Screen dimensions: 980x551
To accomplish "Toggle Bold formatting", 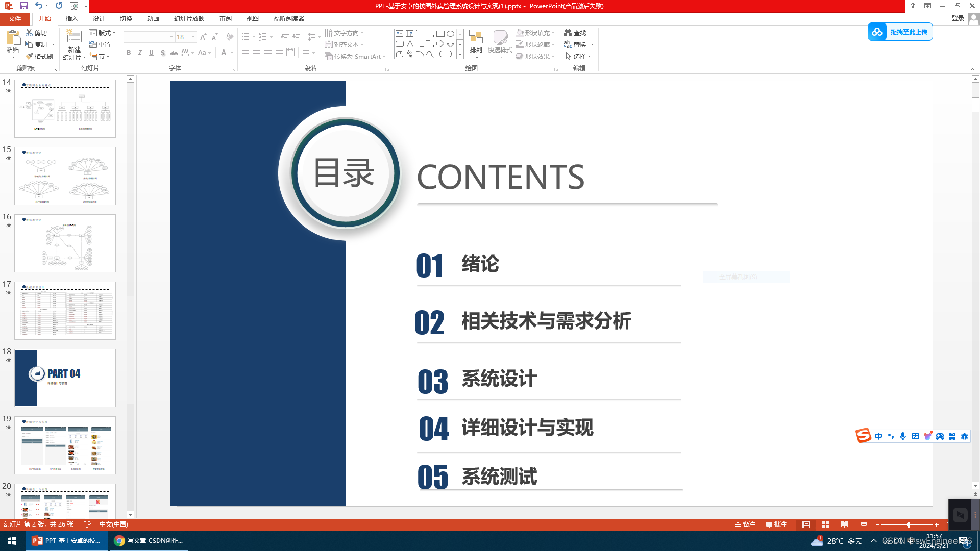I will (129, 52).
